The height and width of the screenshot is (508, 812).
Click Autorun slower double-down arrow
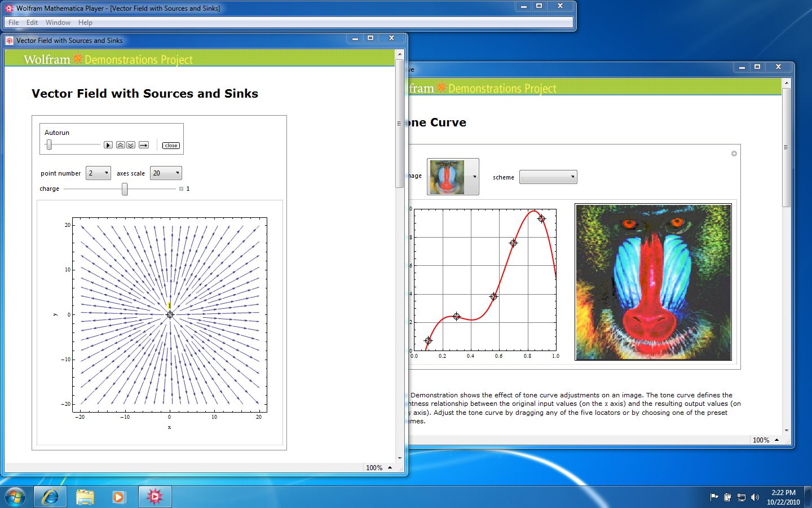pos(130,145)
